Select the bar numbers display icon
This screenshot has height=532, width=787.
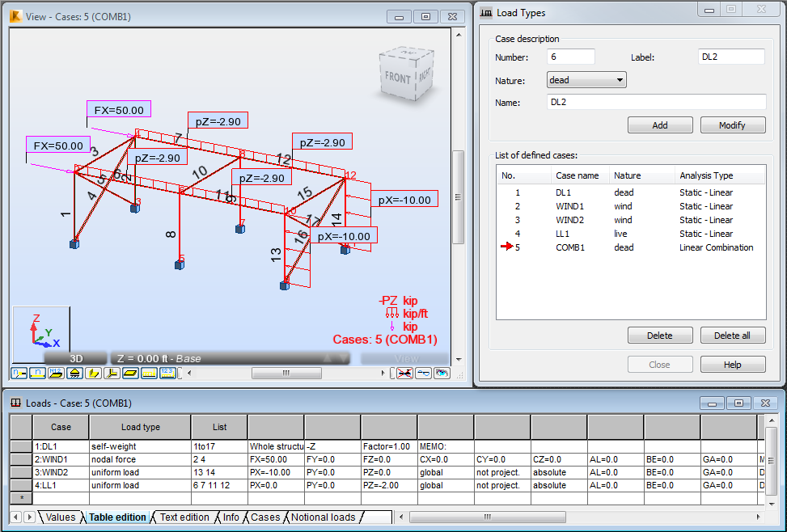coord(37,373)
